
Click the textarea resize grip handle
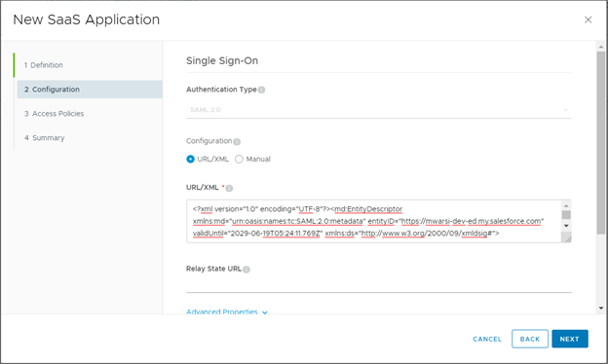(568, 239)
